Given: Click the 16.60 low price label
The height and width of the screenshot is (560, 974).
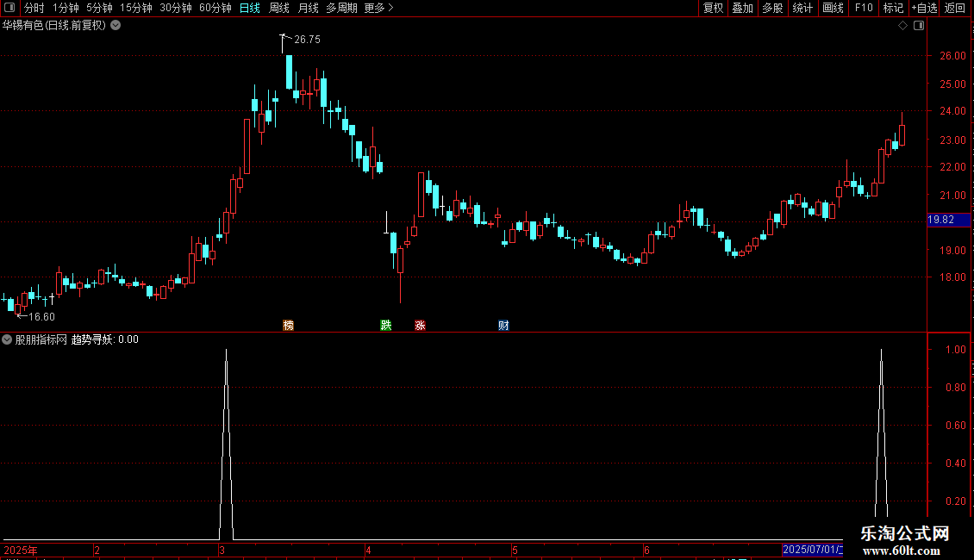Looking at the screenshot, I should pos(41,317).
